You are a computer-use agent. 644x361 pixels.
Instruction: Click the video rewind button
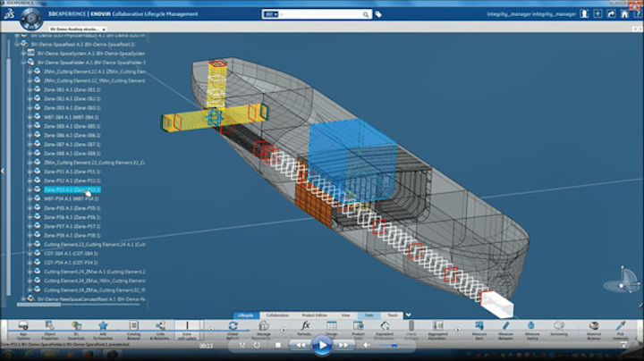tap(301, 346)
